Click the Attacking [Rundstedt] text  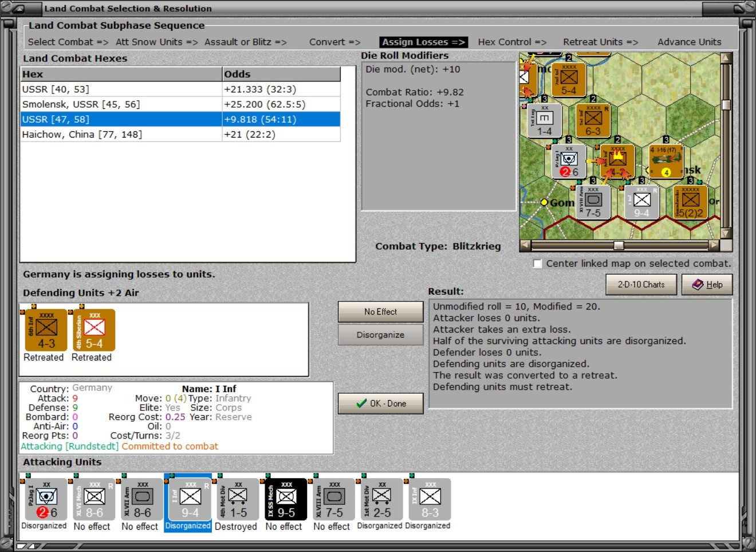tap(70, 446)
